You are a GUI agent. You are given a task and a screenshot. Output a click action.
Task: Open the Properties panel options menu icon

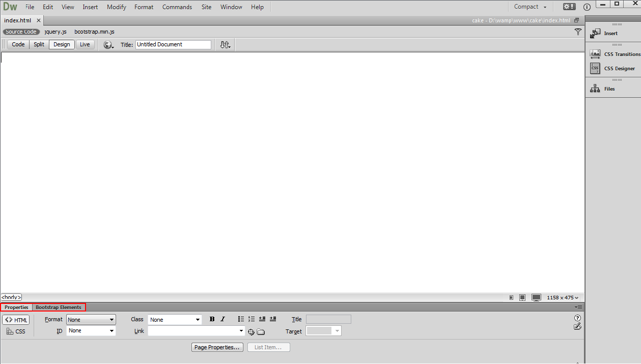(x=578, y=307)
